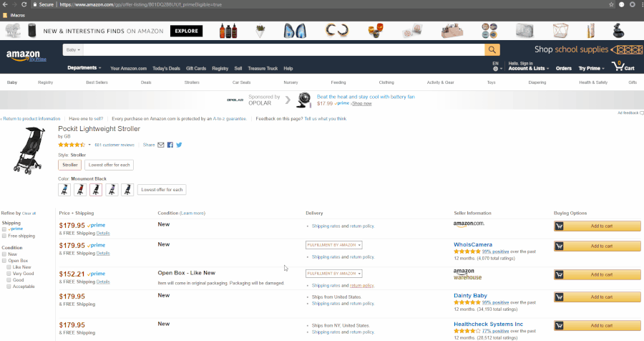Open the Baby search category dropdown

tap(73, 49)
